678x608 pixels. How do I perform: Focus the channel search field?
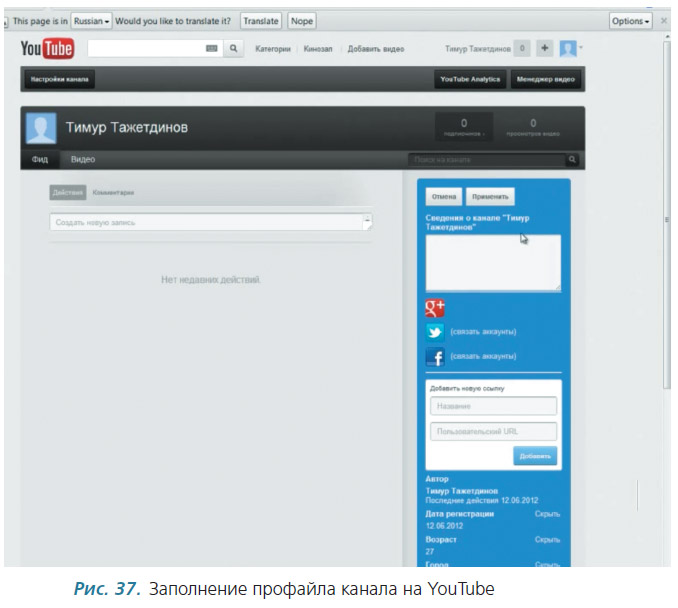(x=487, y=160)
